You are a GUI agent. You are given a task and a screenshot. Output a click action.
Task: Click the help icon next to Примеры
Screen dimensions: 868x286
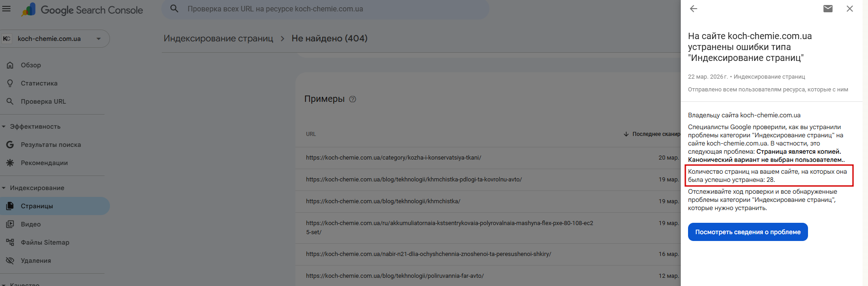point(353,99)
